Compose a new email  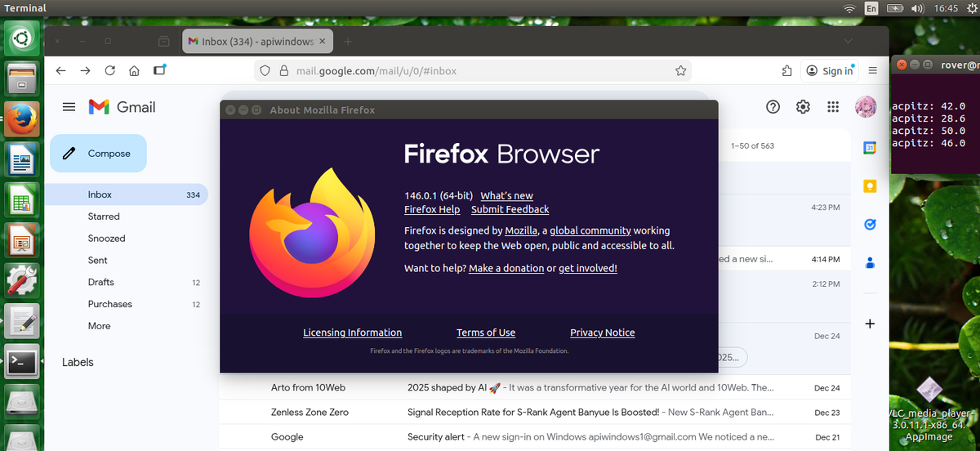(98, 154)
